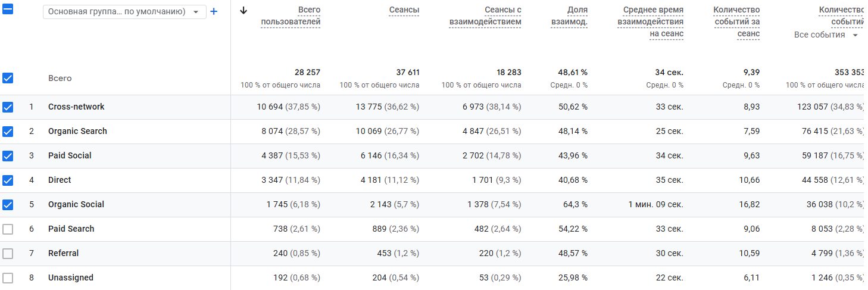The image size is (868, 290).
Task: Click 'Сеансы с взаимодействием' column header
Action: point(485,16)
